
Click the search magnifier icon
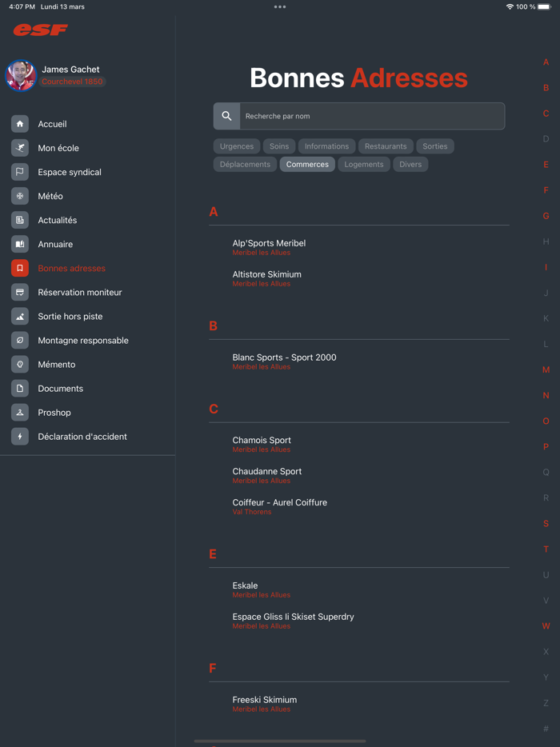pos(227,116)
